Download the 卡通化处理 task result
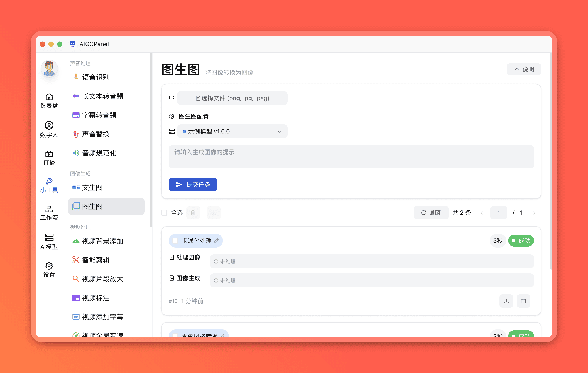The width and height of the screenshot is (588, 373). click(x=506, y=301)
